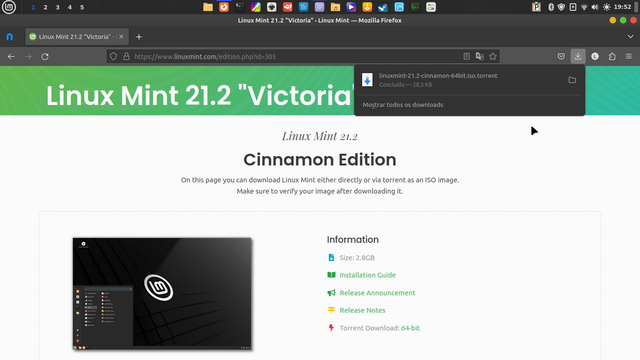Open downloaded linuxmint-21.2-cinnamon-64bit.iso.torrent file

[459, 80]
